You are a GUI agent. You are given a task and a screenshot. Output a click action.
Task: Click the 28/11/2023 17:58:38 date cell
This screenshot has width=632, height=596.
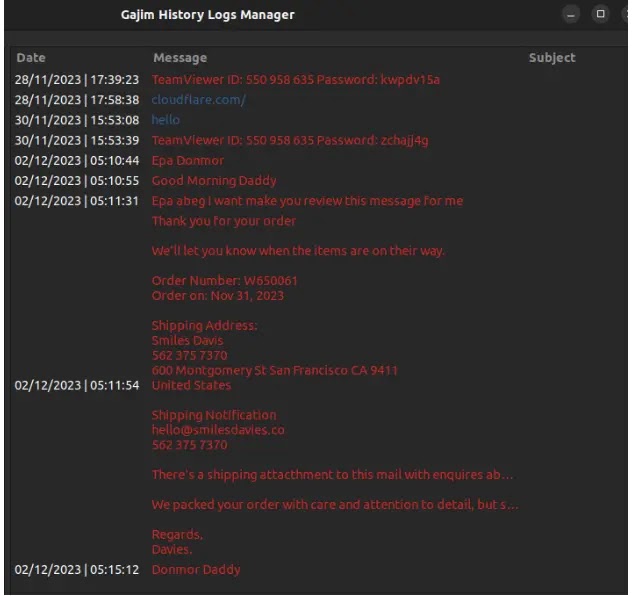[77, 100]
